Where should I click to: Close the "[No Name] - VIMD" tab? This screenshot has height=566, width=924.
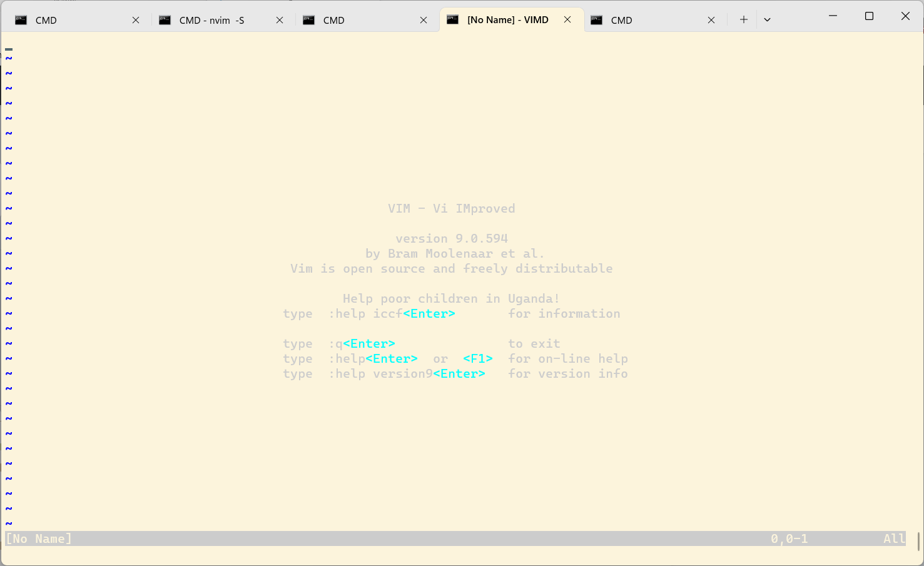(x=567, y=19)
